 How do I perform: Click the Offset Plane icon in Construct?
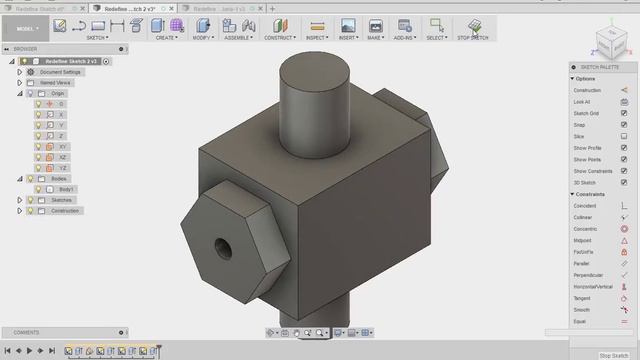pos(280,26)
